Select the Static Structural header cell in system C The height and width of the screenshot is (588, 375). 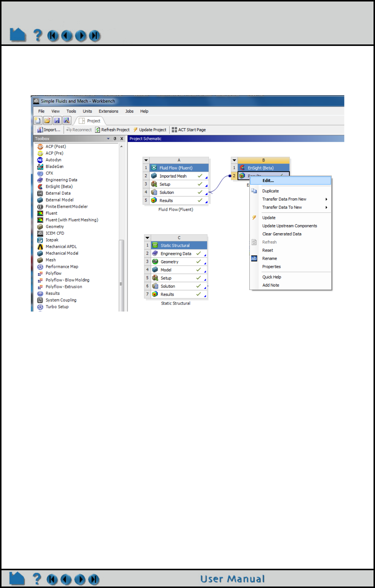(179, 245)
